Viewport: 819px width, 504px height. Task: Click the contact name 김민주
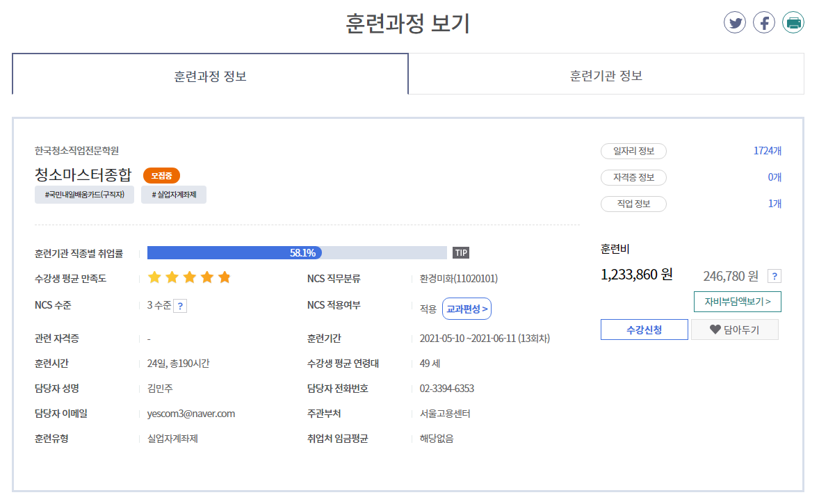[160, 389]
